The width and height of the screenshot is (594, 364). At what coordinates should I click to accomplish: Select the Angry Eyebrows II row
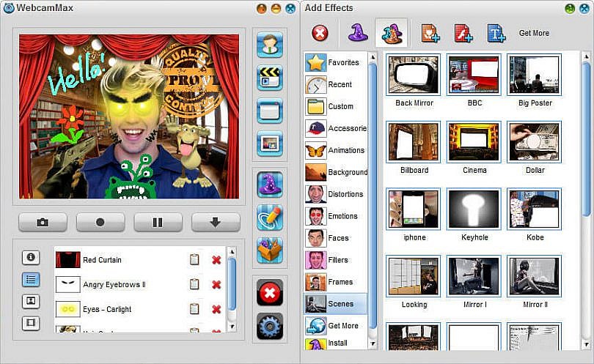141,285
